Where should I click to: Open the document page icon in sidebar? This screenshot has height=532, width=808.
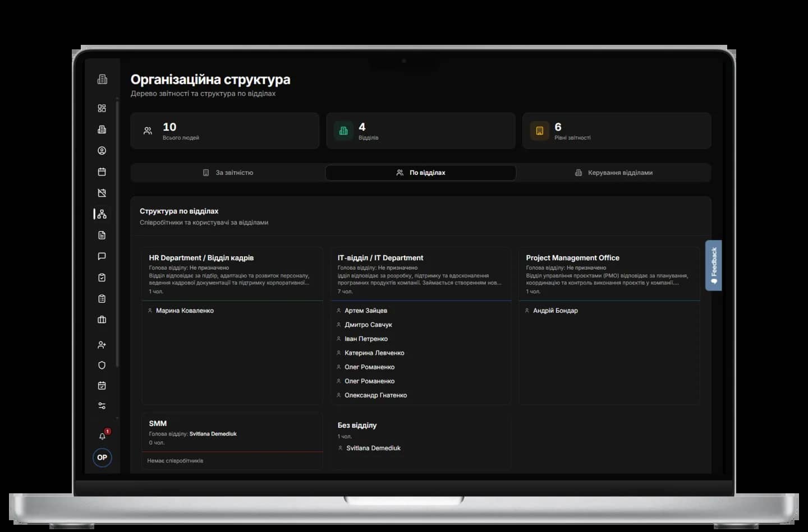(x=102, y=235)
